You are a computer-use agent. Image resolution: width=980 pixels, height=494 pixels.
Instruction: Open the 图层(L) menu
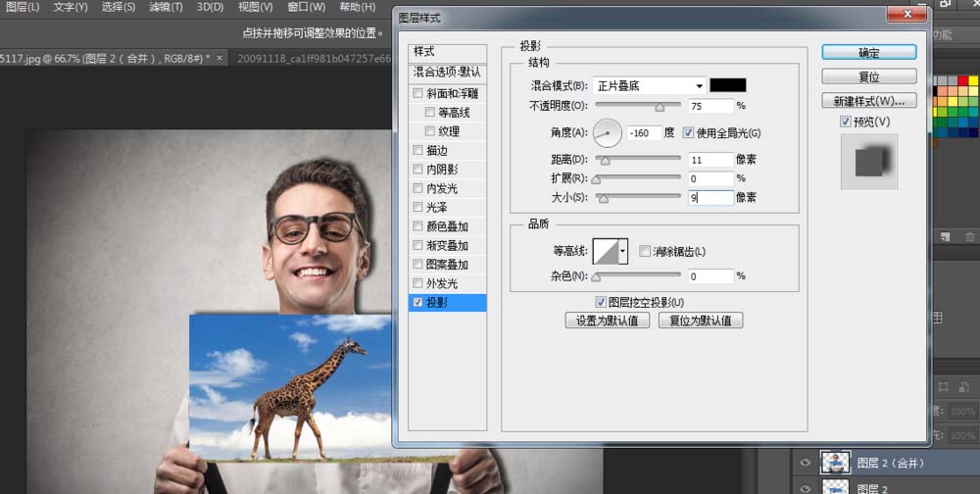[x=23, y=8]
